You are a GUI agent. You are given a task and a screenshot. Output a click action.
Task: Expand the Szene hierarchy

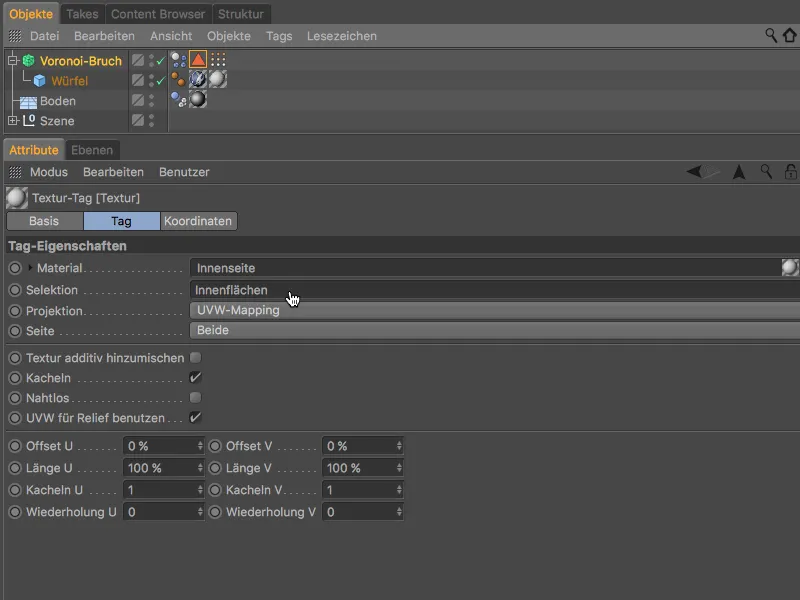[12, 120]
